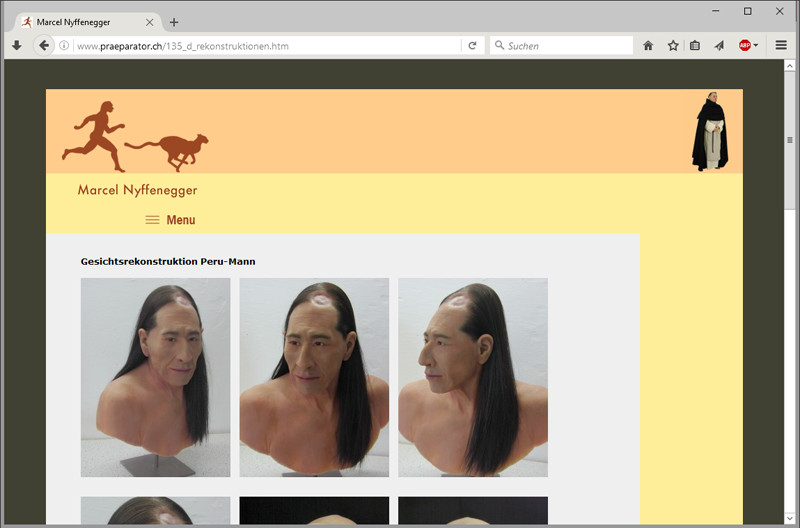View site information icon in address bar
Image resolution: width=800 pixels, height=528 pixels.
click(x=64, y=45)
